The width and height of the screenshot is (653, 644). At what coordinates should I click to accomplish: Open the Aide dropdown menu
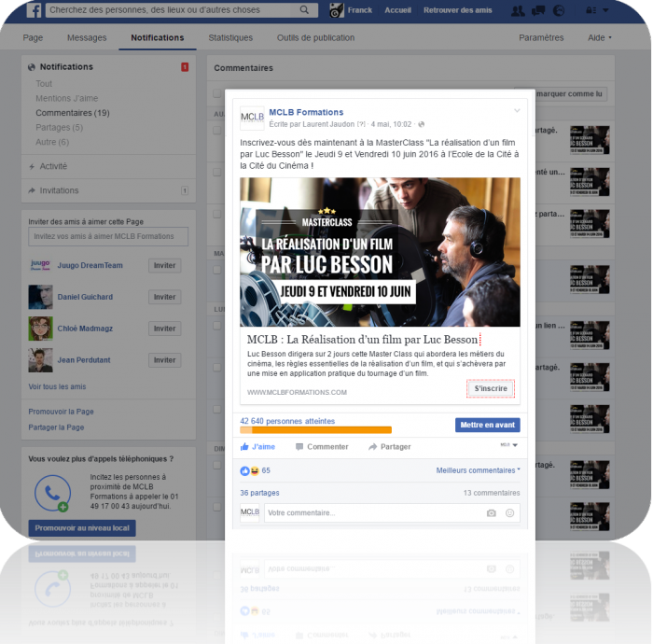point(600,38)
